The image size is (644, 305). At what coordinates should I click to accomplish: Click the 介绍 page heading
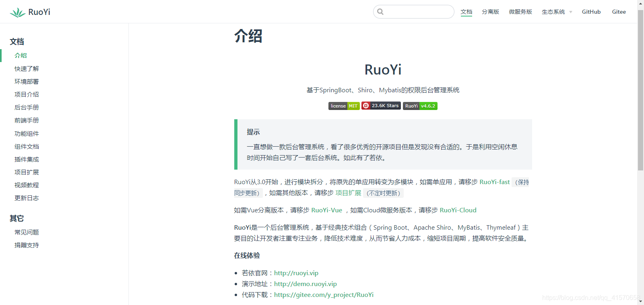click(248, 36)
